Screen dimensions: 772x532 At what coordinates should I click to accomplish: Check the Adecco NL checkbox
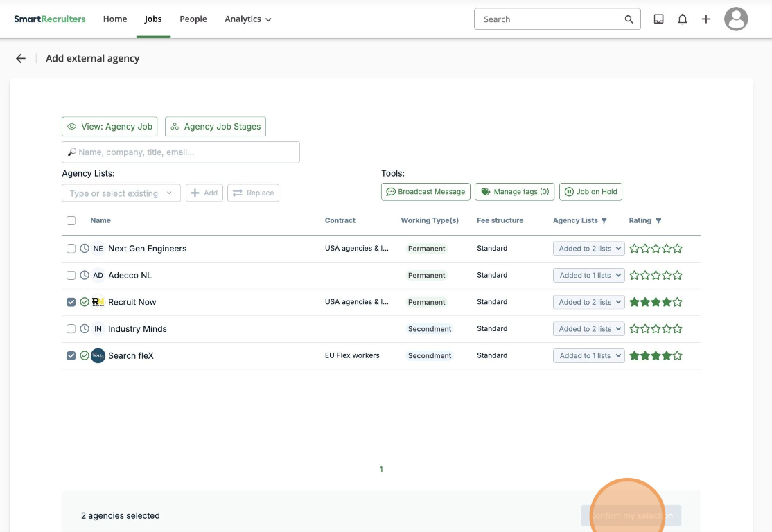[71, 275]
